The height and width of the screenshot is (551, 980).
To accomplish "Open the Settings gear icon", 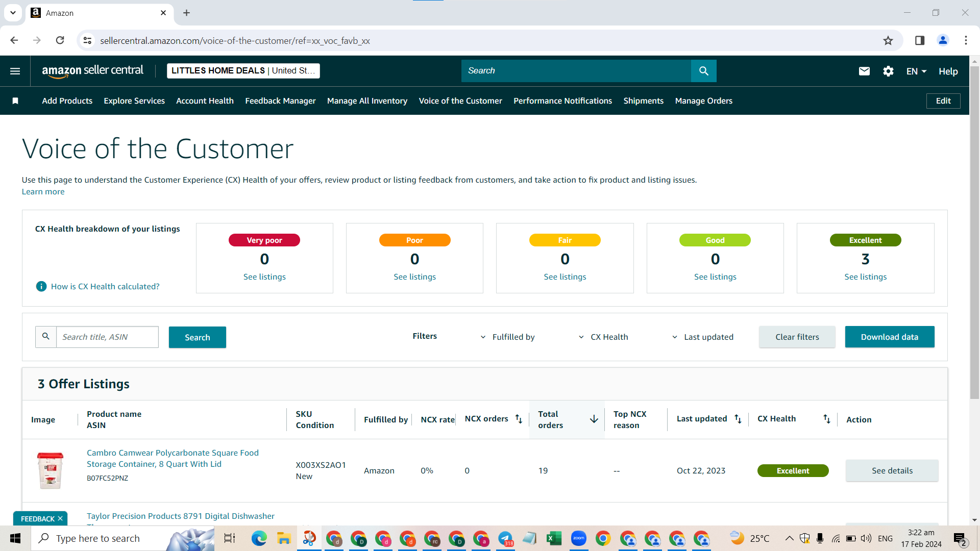I will [888, 71].
